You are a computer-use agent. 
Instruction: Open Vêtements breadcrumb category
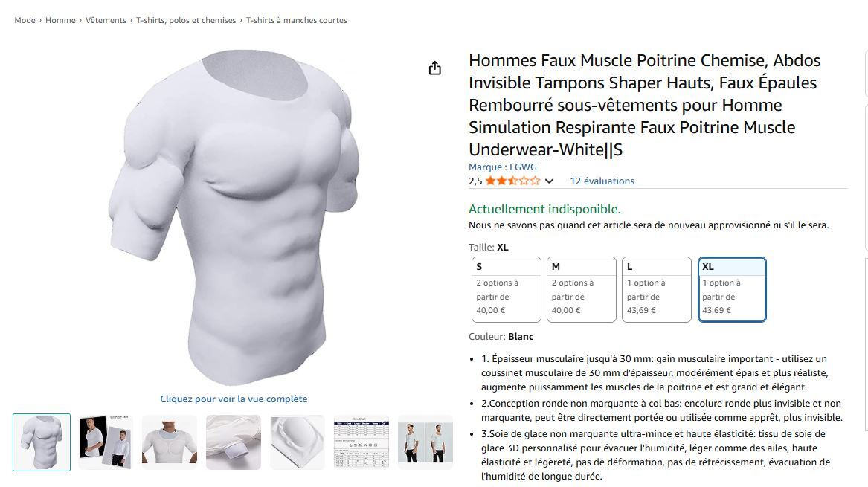pyautogui.click(x=106, y=20)
